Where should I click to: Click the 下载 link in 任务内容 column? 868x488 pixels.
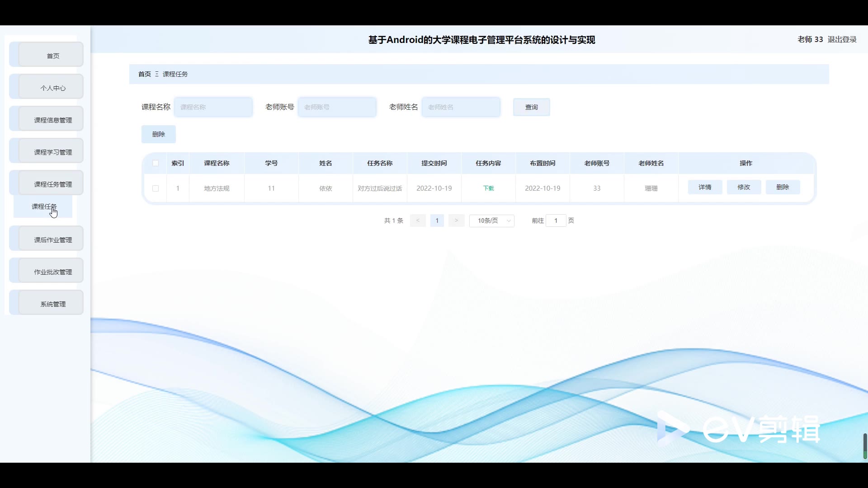pos(488,188)
